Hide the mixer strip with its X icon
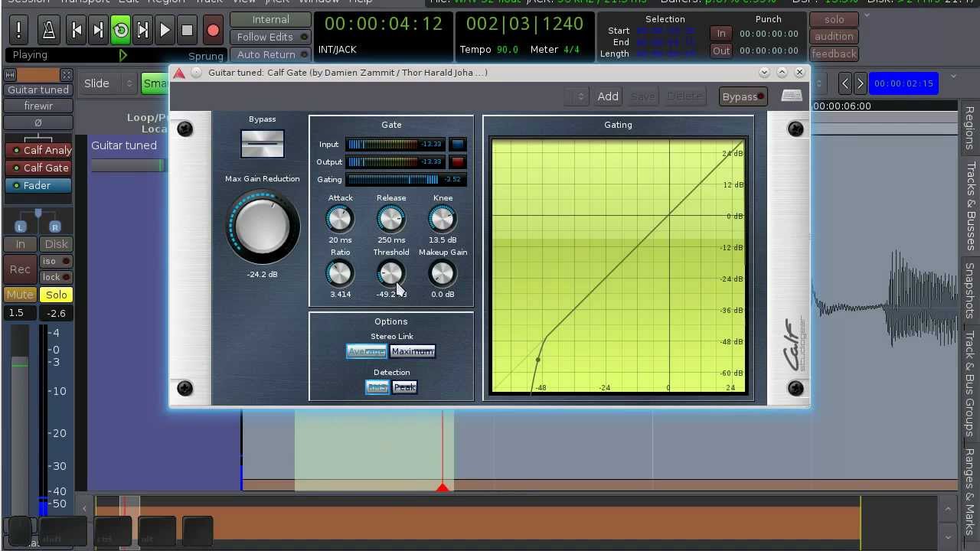Screen dimensions: 980x551 pos(67,75)
